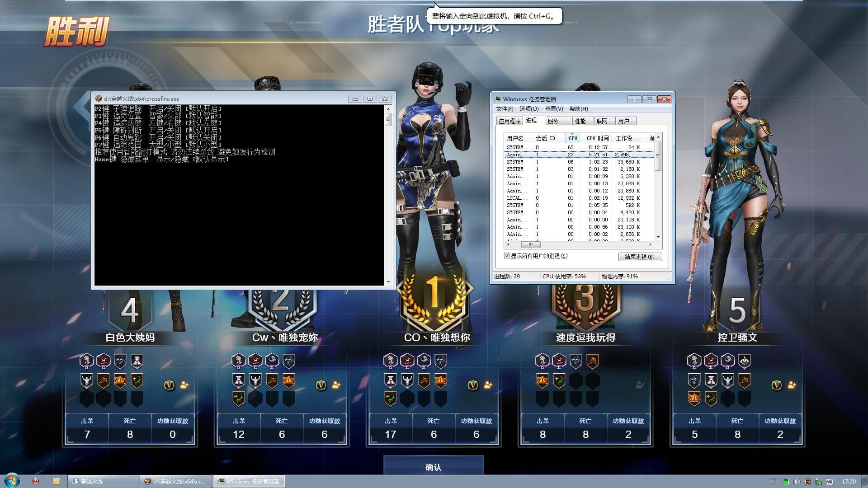The height and width of the screenshot is (488, 868).
Task: Click the yellow pinned icon on the taskbar
Action: [x=56, y=481]
